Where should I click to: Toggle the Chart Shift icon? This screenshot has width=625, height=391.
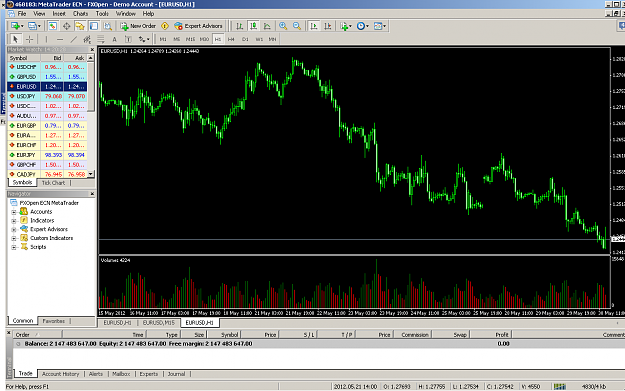coord(328,26)
